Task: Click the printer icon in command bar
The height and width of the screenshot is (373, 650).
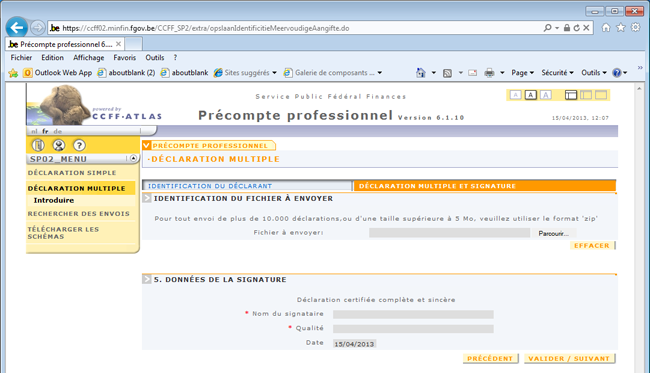Action: click(x=490, y=73)
